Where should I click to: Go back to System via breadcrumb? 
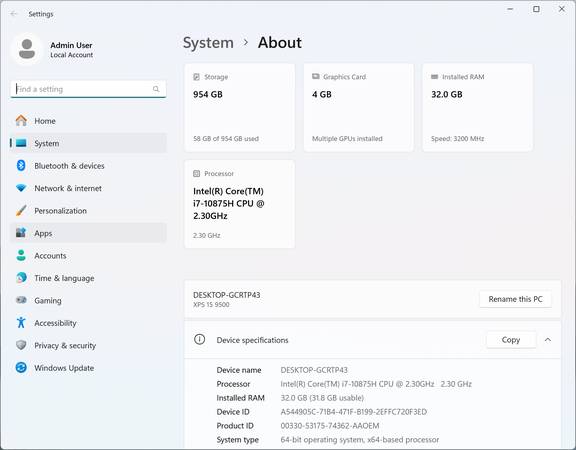pos(208,43)
